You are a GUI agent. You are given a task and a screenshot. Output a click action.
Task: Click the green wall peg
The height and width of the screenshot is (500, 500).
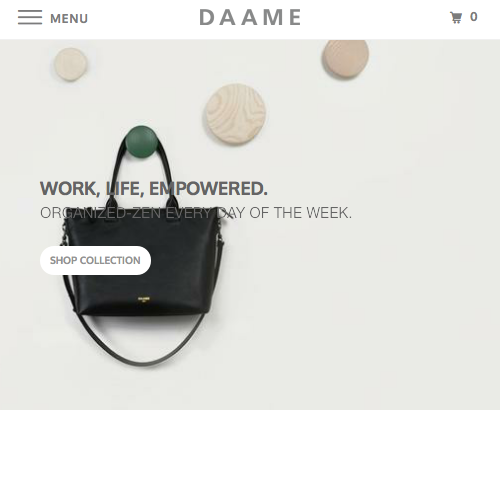click(x=141, y=141)
